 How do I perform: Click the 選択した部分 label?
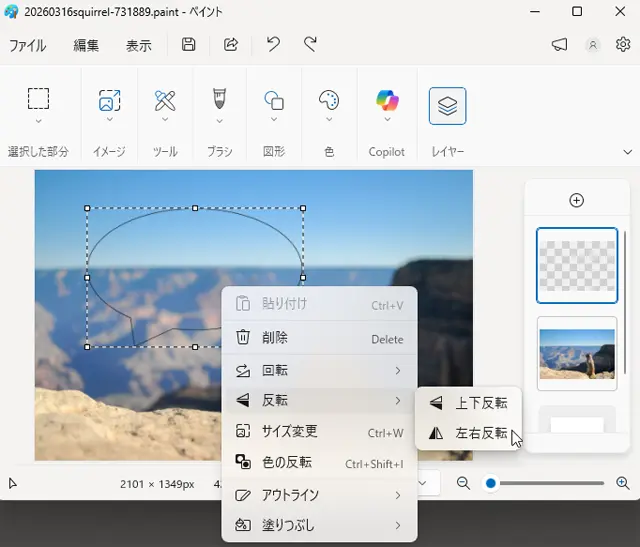click(38, 152)
